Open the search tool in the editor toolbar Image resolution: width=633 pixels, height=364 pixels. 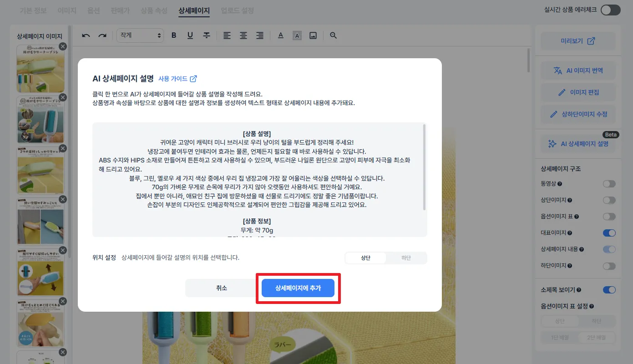(x=334, y=35)
